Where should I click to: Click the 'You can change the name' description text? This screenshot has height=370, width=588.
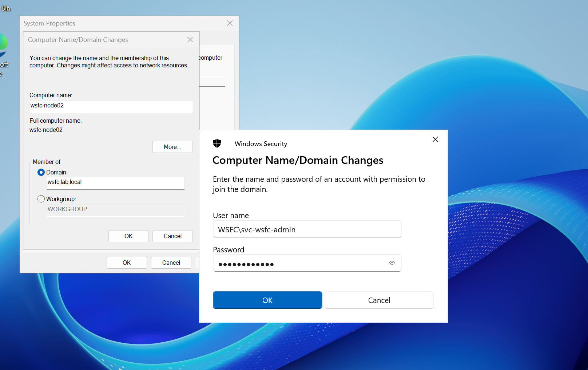click(x=109, y=62)
